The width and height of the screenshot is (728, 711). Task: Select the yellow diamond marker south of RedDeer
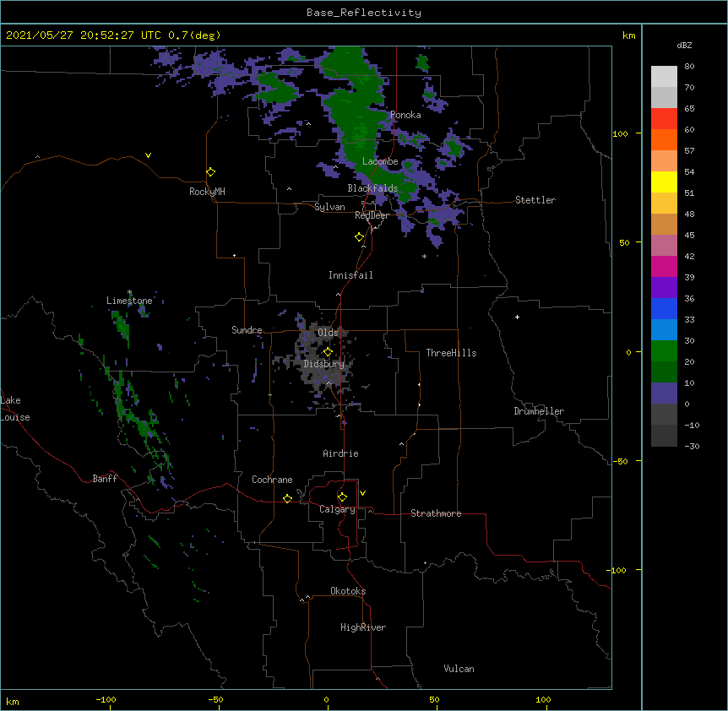(360, 237)
